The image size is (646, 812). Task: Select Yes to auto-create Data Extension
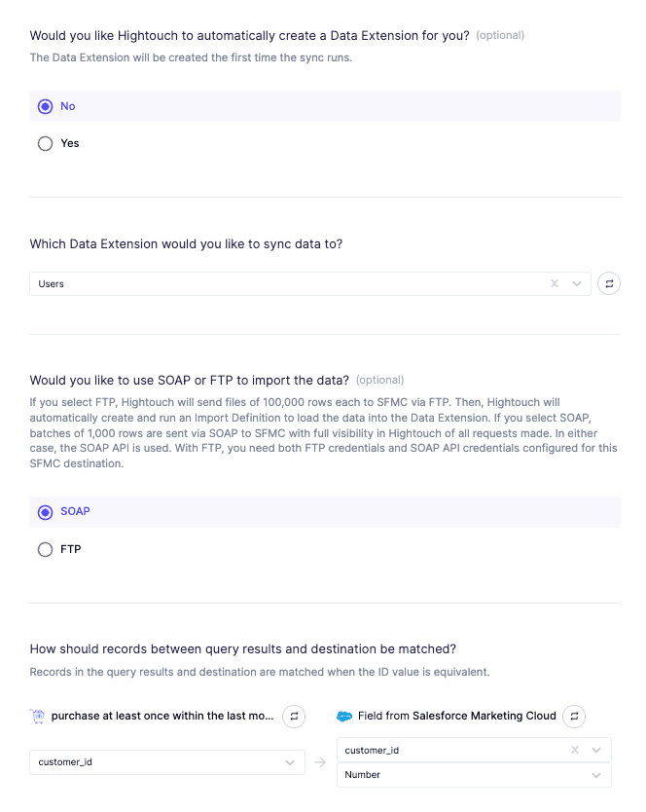tap(46, 143)
